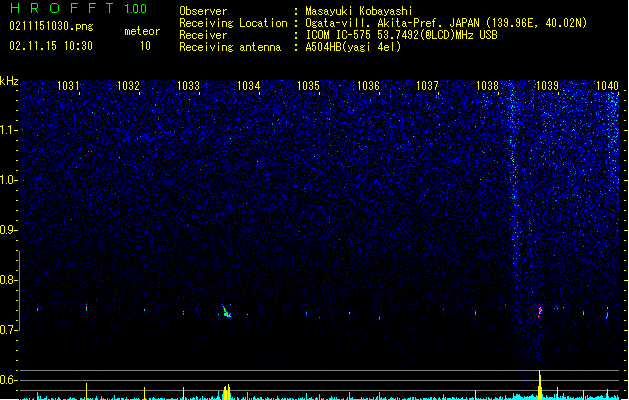Click the 0.8 kHz frequency axis label
The width and height of the screenshot is (629, 400).
[8, 280]
